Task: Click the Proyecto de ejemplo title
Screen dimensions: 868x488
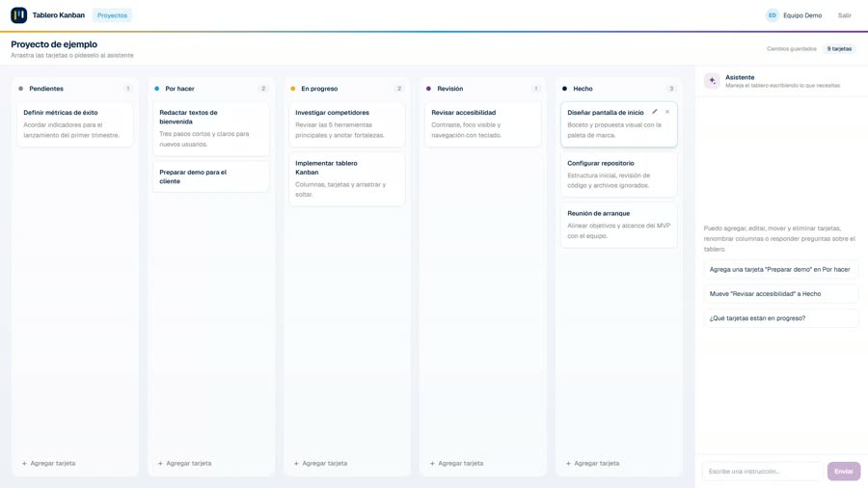Action: (54, 44)
